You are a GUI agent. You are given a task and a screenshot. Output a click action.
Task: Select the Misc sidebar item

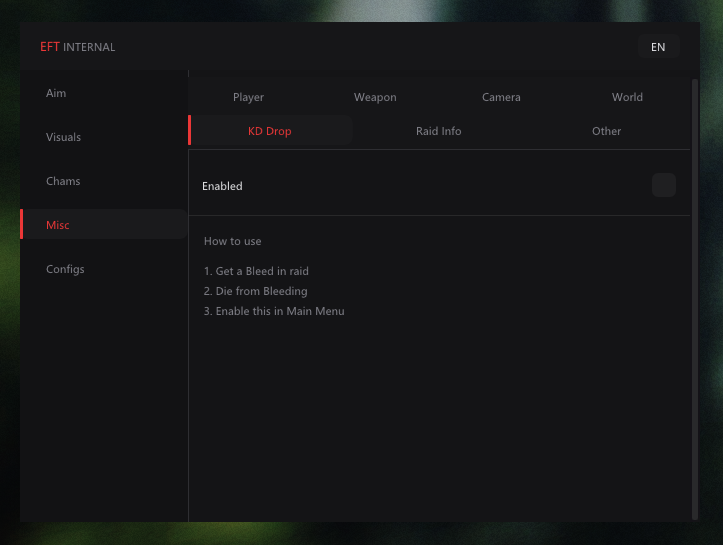tap(104, 225)
